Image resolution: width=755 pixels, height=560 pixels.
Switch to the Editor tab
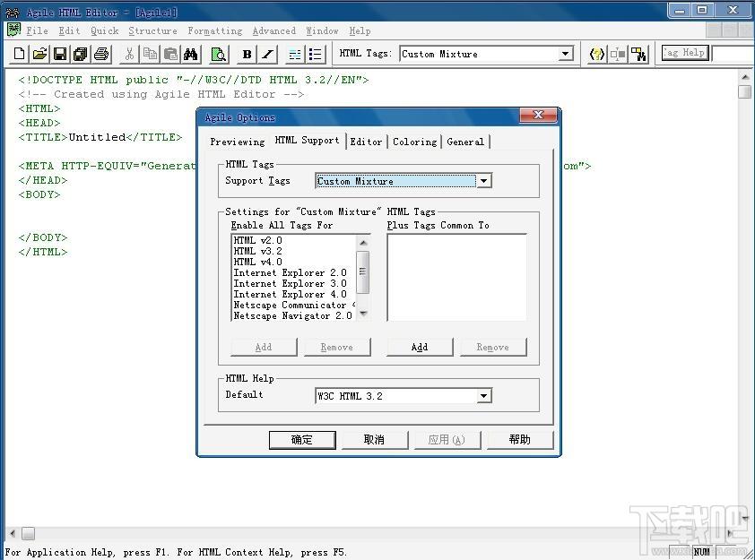click(x=366, y=142)
